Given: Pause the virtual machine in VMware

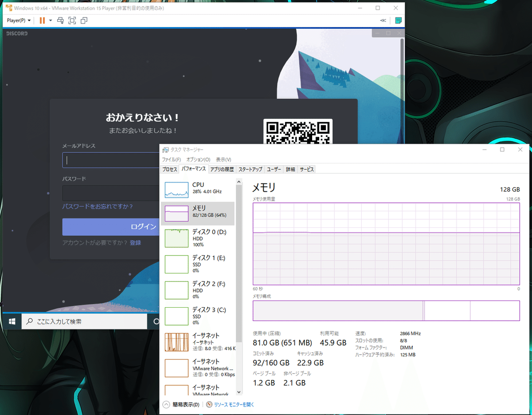Looking at the screenshot, I should point(43,20).
